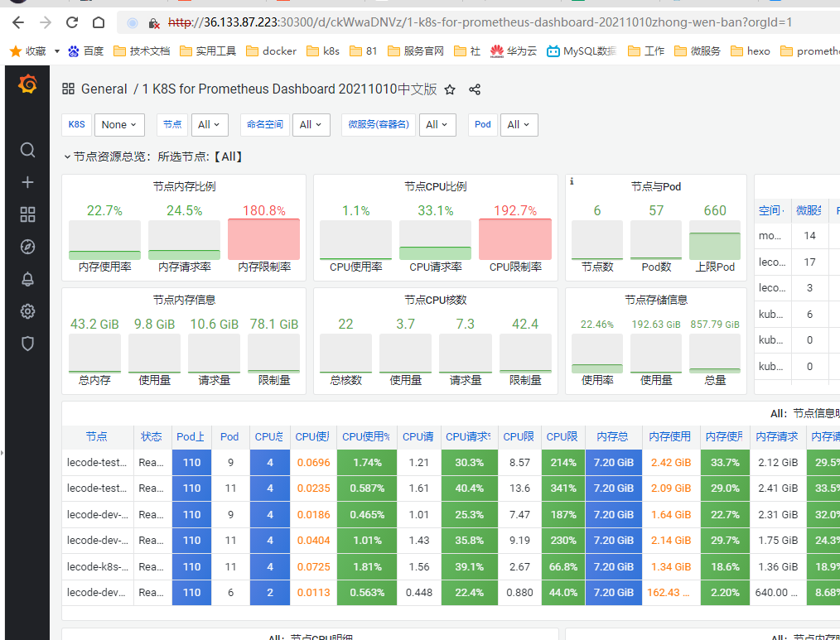The image size is (840, 640).
Task: Open the 节点CPU比例 panel title menu
Action: [x=436, y=186]
